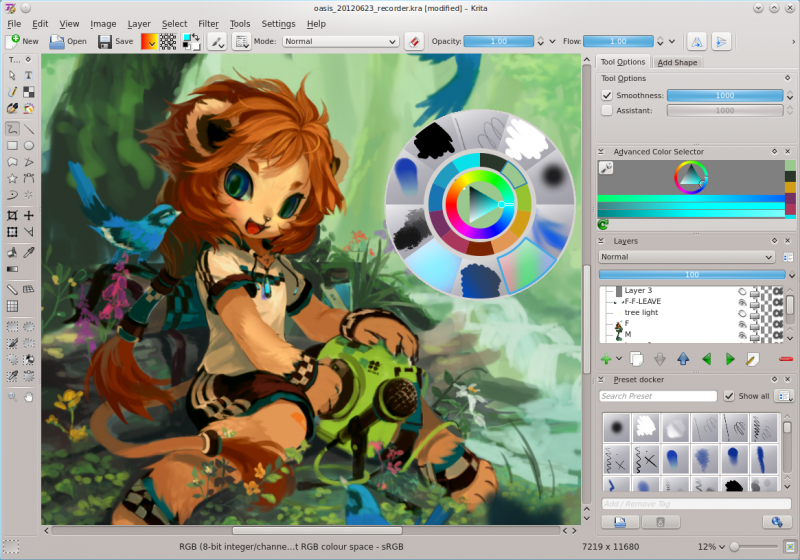Open layer properties pencil-paper icon

(x=752, y=359)
